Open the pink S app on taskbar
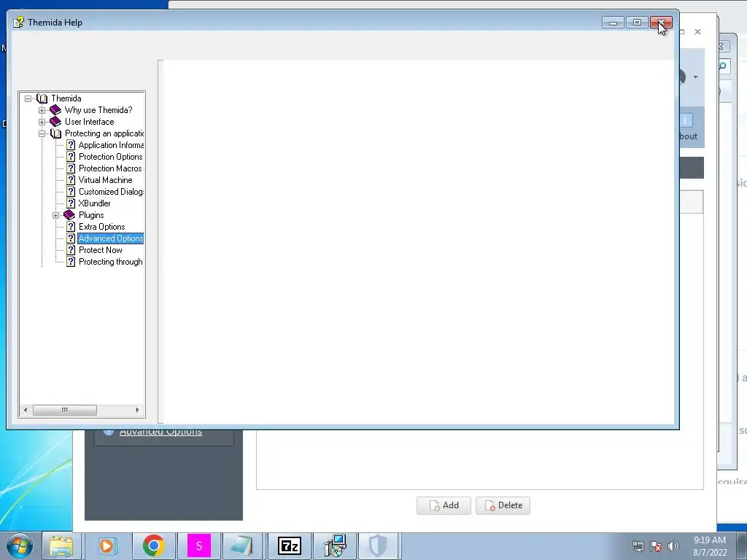This screenshot has height=560, width=747. (199, 545)
